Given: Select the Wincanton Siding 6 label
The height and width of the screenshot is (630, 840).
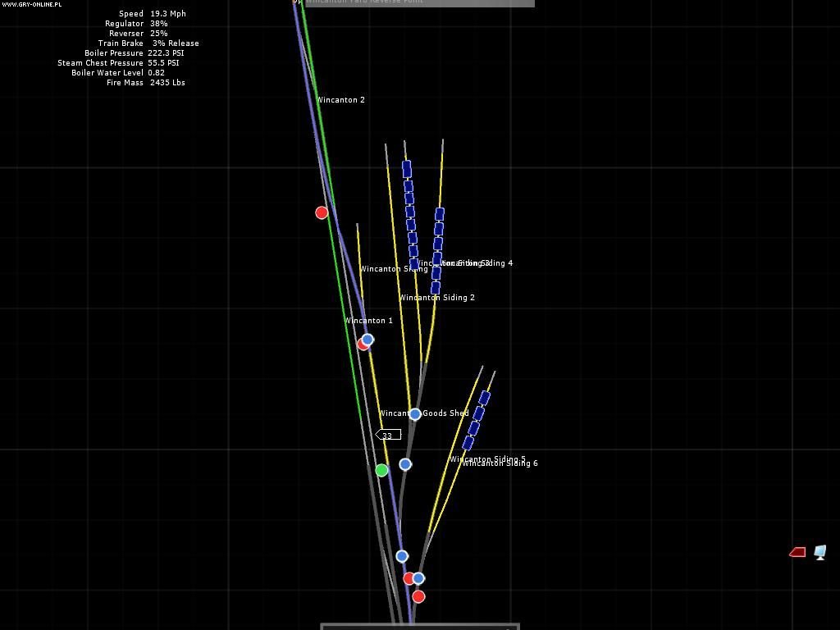Looking at the screenshot, I should point(500,463).
